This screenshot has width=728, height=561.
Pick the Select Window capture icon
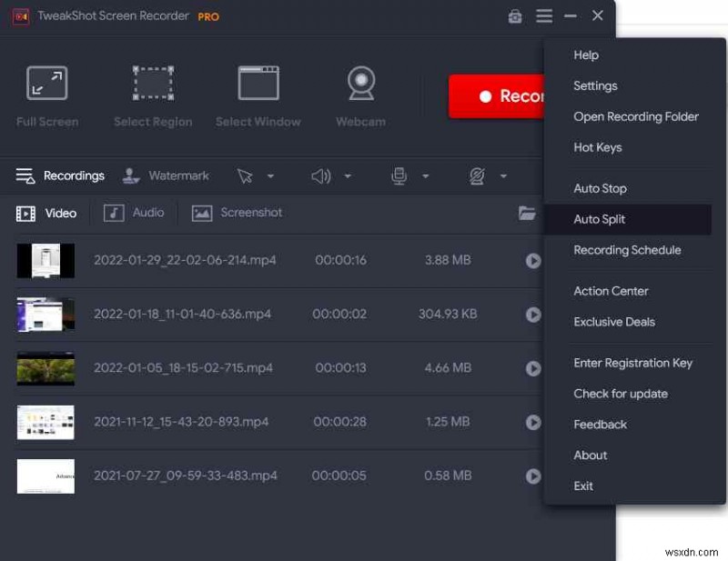coord(258,83)
